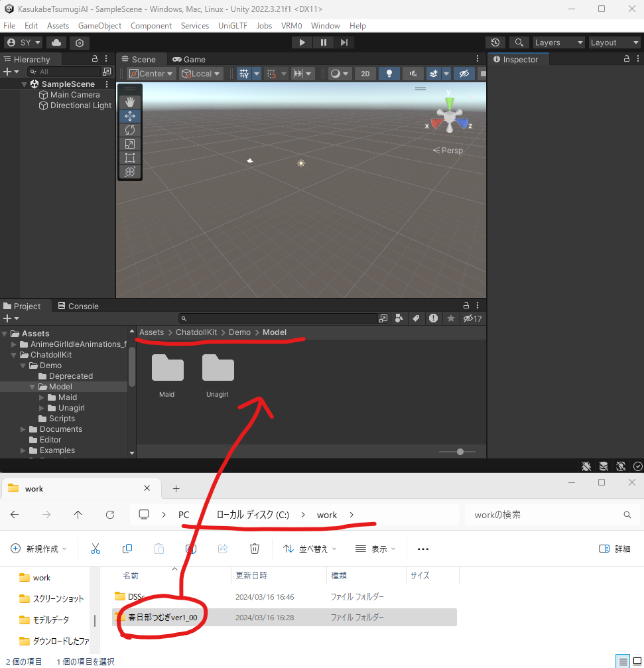This screenshot has height=668, width=644.
Task: Click the favorites star in Project toolbar
Action: (450, 318)
